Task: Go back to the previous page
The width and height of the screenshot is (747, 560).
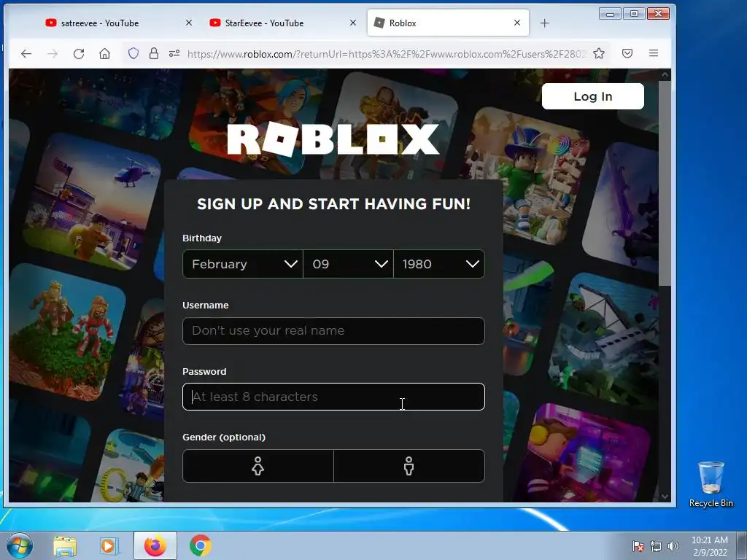Action: coord(26,54)
